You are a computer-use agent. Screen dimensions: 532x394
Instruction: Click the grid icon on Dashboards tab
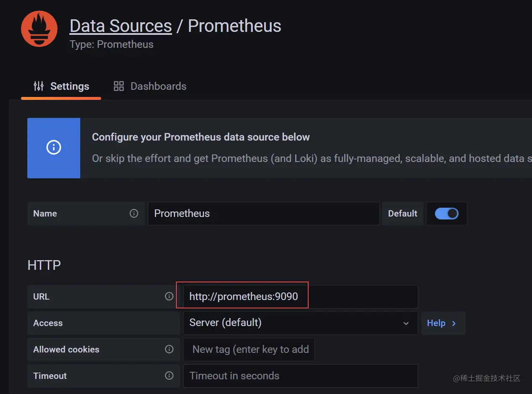click(x=119, y=86)
